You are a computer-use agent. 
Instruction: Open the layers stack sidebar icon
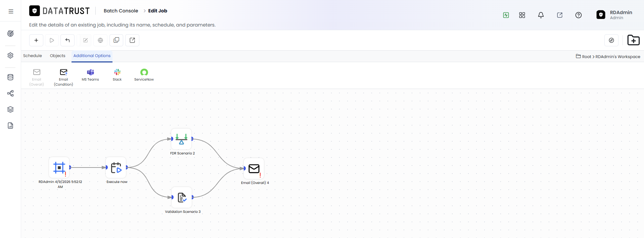10,109
